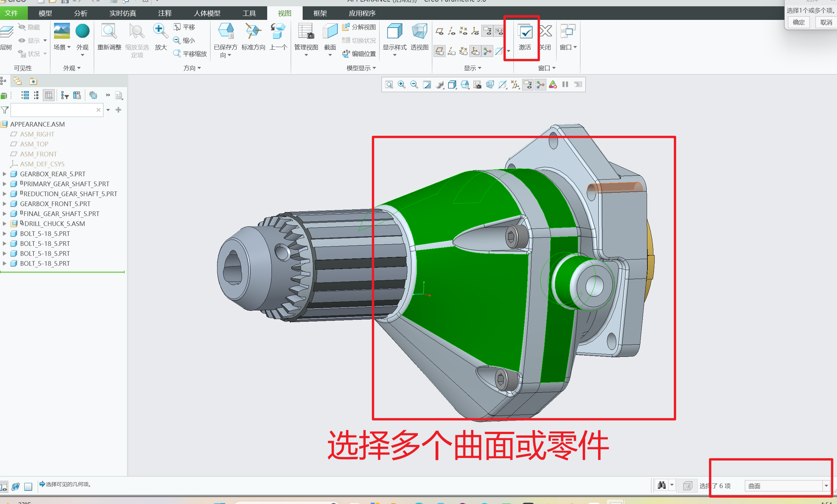Screen dimensions: 837x504
Task: Open the 曲面 selection filter dropdown
Action: (826, 486)
